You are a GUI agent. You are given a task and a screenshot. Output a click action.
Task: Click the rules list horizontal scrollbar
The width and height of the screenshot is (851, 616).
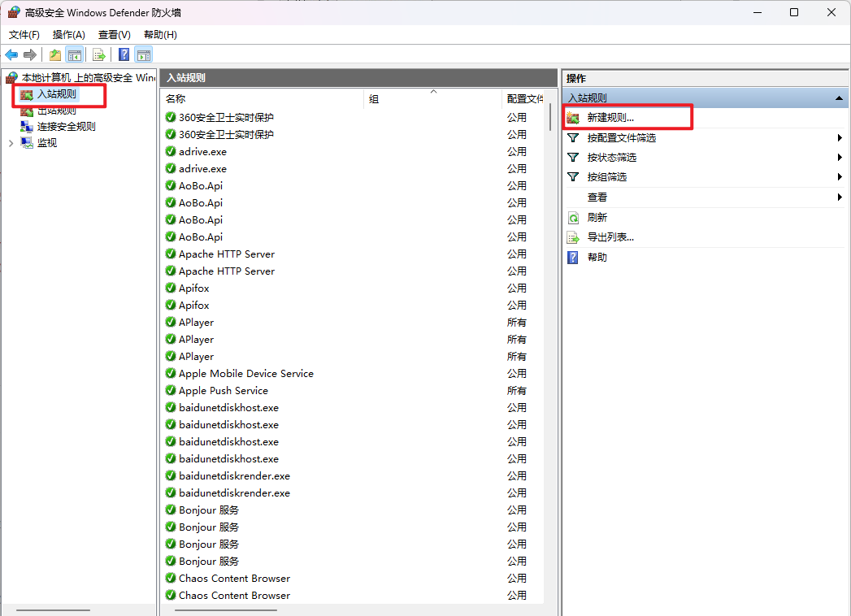[226, 610]
